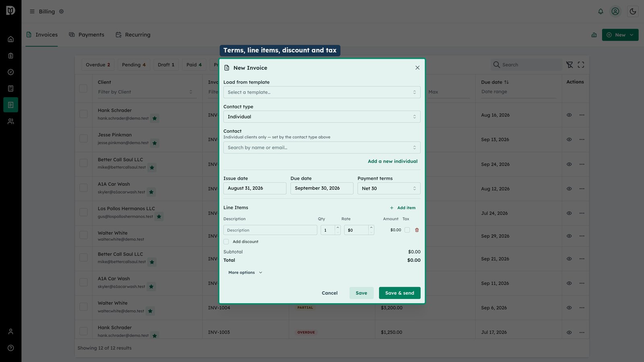Open the dollar document sidebar icon

[11, 56]
